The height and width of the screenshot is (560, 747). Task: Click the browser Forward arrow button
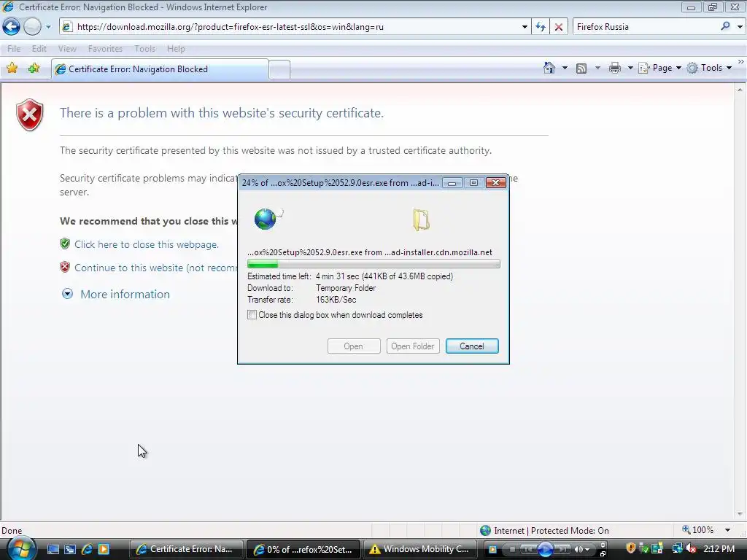pyautogui.click(x=32, y=27)
